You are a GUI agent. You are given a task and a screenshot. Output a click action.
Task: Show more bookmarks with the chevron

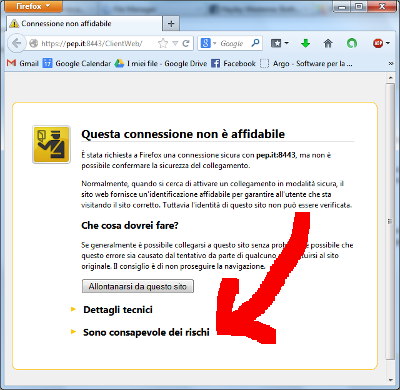coord(391,63)
